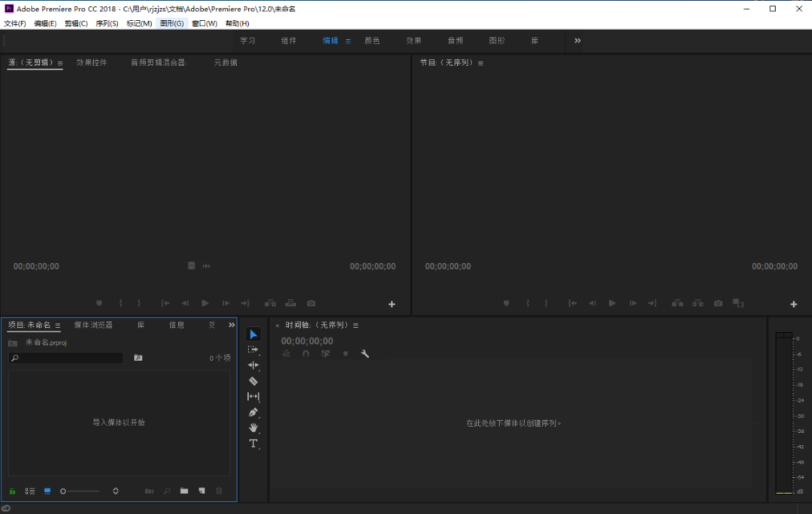Open the sort icons arrows in project panel
The height and width of the screenshot is (514, 812).
pyautogui.click(x=116, y=491)
